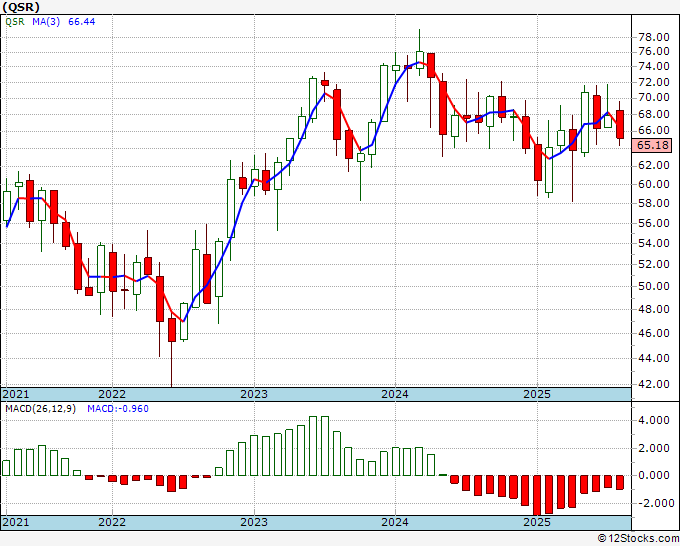Image resolution: width=680 pixels, height=546 pixels.
Task: Click the 76.00 price axis label
Action: tap(654, 52)
